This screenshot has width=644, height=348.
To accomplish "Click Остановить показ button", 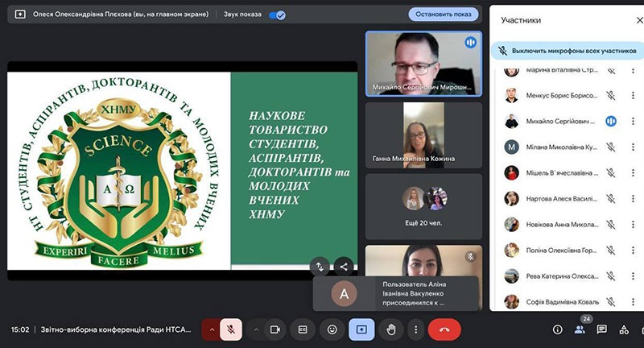I will (444, 14).
